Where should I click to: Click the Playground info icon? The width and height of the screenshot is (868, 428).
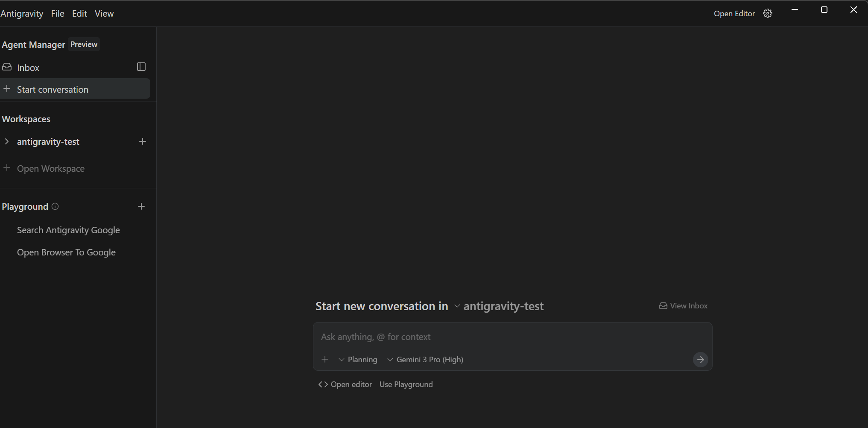click(55, 206)
